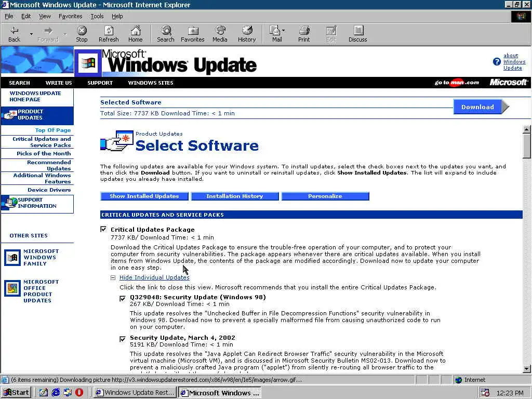Click the IE throbber Windows logo
Viewport: 532px width, 399px height.
(521, 16)
